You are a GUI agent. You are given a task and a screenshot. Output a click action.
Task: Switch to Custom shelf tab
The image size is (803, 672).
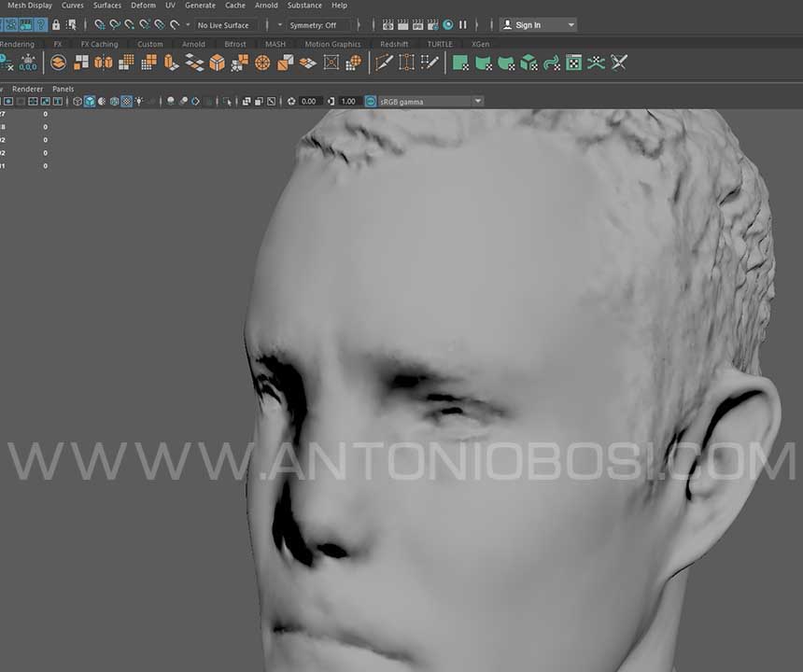point(149,44)
